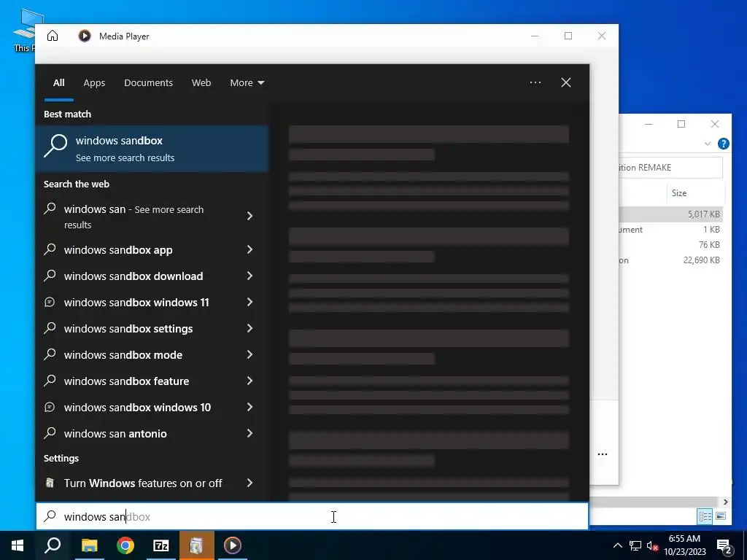Open the search panel options ellipsis
Image resolution: width=747 pixels, height=560 pixels.
535,82
